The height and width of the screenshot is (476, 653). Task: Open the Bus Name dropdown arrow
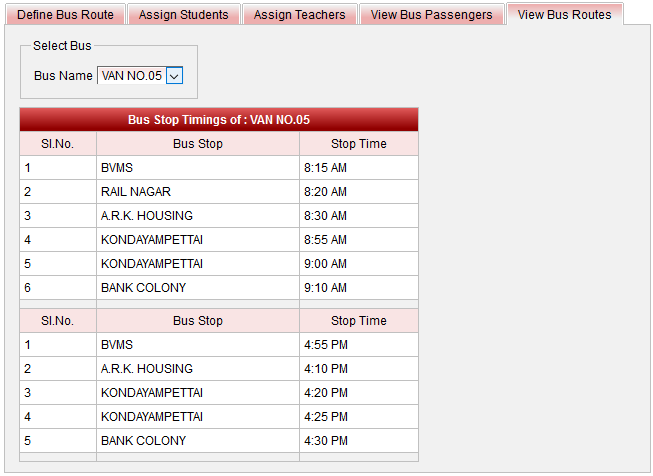click(175, 76)
